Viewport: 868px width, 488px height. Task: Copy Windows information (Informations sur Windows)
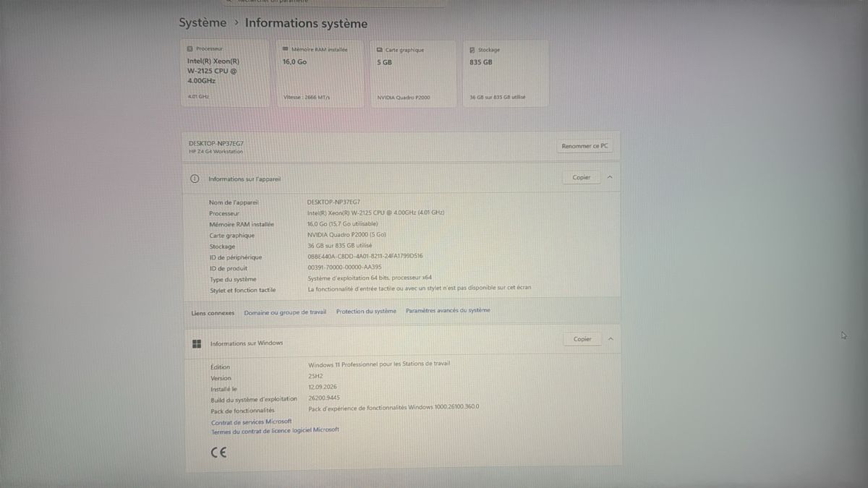[x=582, y=339]
